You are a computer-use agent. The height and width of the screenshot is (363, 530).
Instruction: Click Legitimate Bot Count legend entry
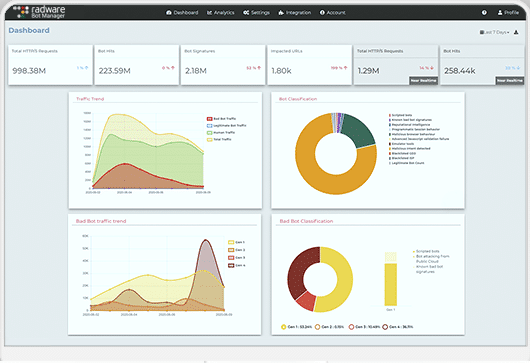tap(407, 163)
